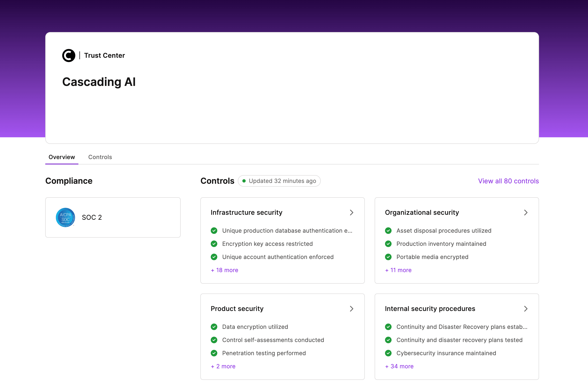Open Product security using the arrow chevron
Viewport: 588px width, 386px height.
pyautogui.click(x=352, y=309)
